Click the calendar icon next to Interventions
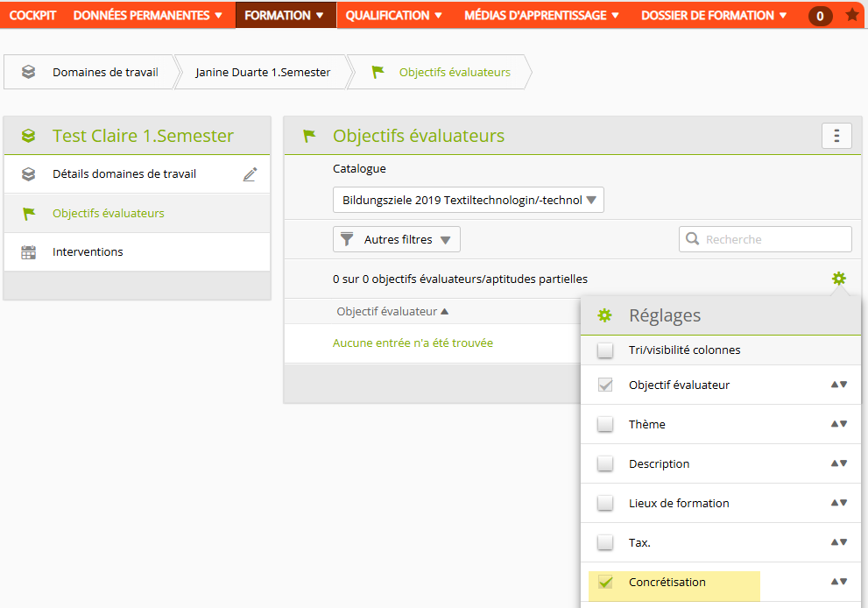 click(x=28, y=252)
